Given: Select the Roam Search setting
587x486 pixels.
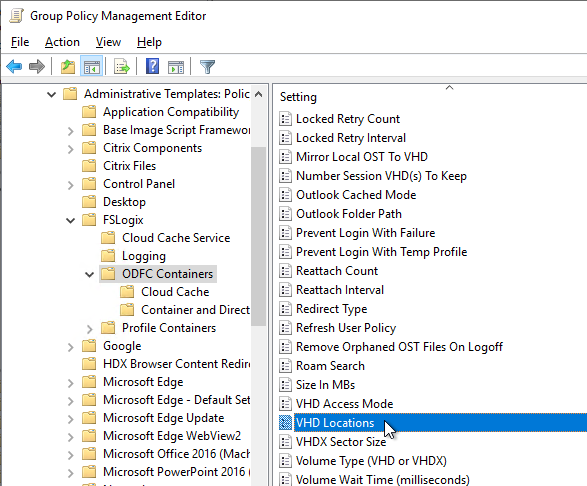Looking at the screenshot, I should click(x=330, y=366).
